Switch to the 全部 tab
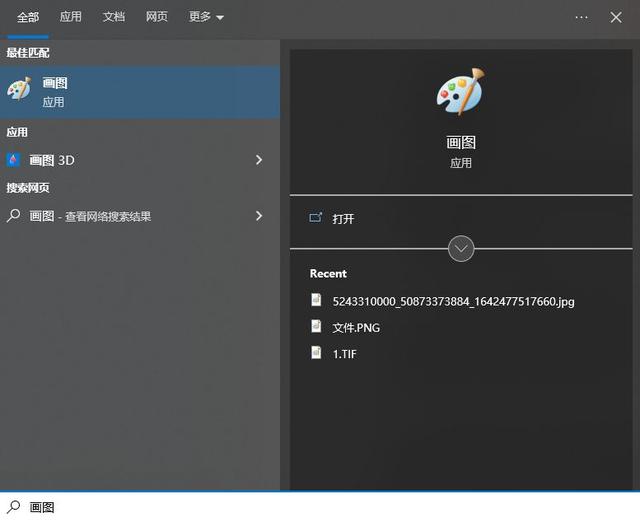 click(x=28, y=17)
